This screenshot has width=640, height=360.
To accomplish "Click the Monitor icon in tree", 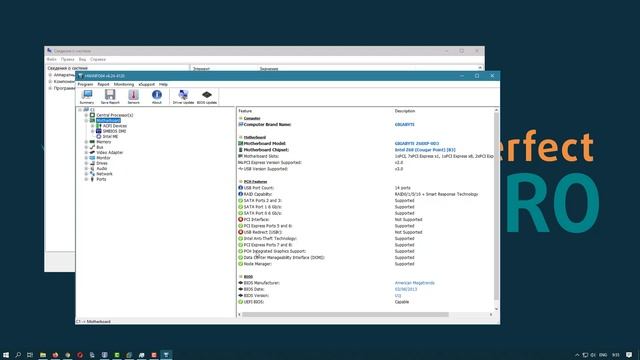I will 92,158.
